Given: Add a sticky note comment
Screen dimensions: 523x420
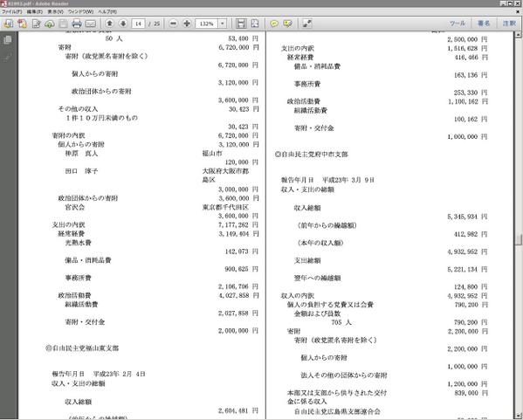Looking at the screenshot, I should [274, 24].
